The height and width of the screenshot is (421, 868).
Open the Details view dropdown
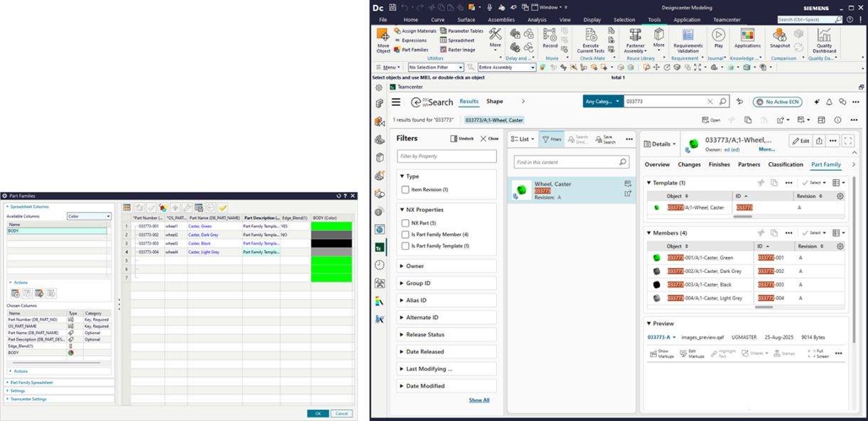(x=660, y=144)
